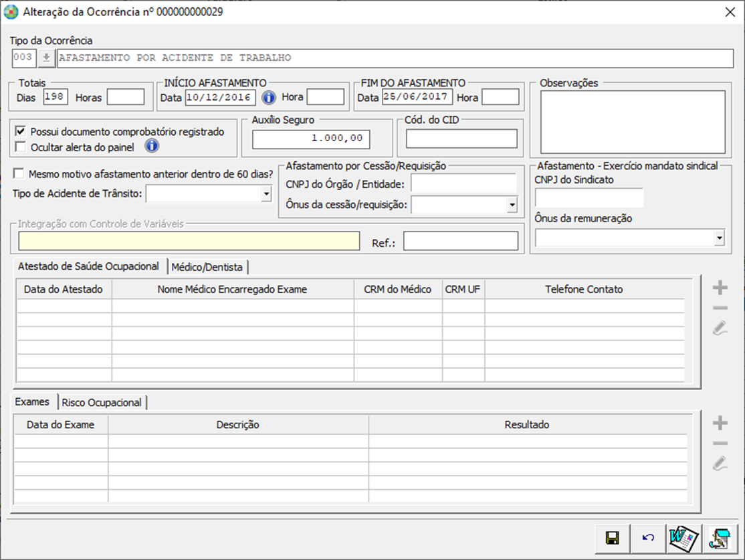
Task: Open the Word document icon button
Action: click(x=683, y=538)
